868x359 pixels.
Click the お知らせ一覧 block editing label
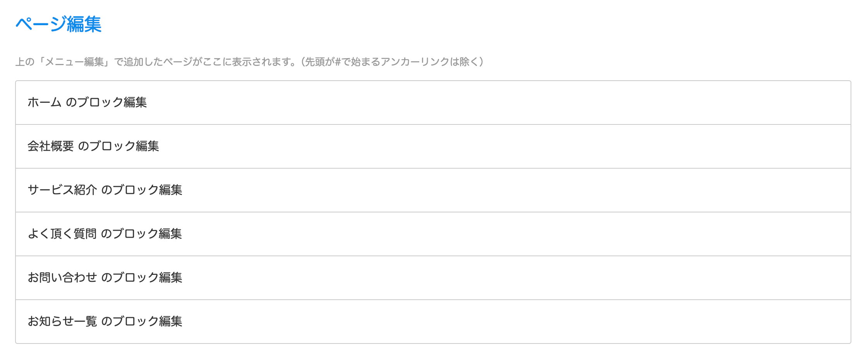(105, 321)
